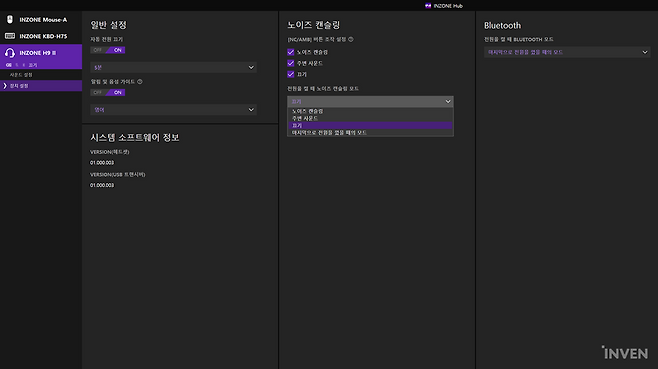The height and width of the screenshot is (369, 658).
Task: Click the headset status line under INZONE H9 II
Action: (x=21, y=65)
